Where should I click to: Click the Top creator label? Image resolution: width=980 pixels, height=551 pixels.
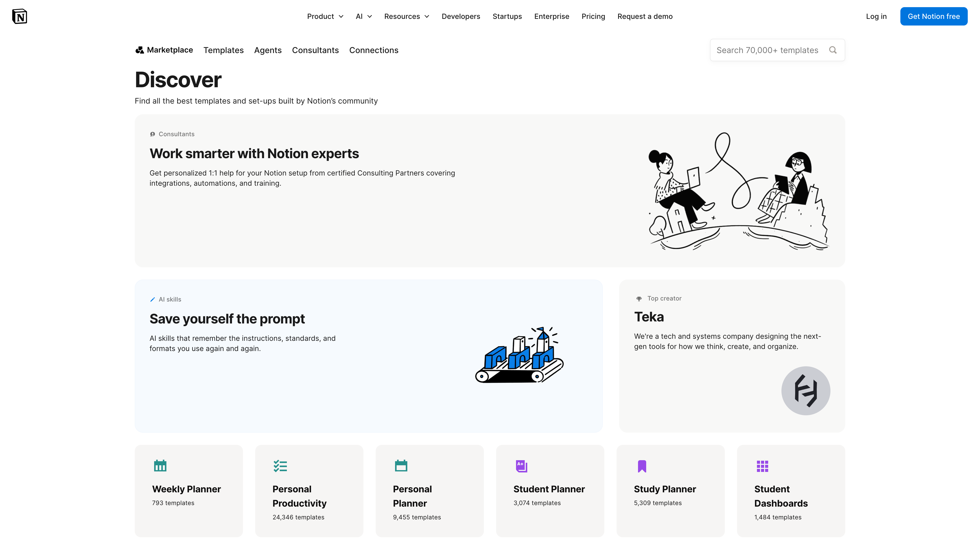(x=664, y=298)
